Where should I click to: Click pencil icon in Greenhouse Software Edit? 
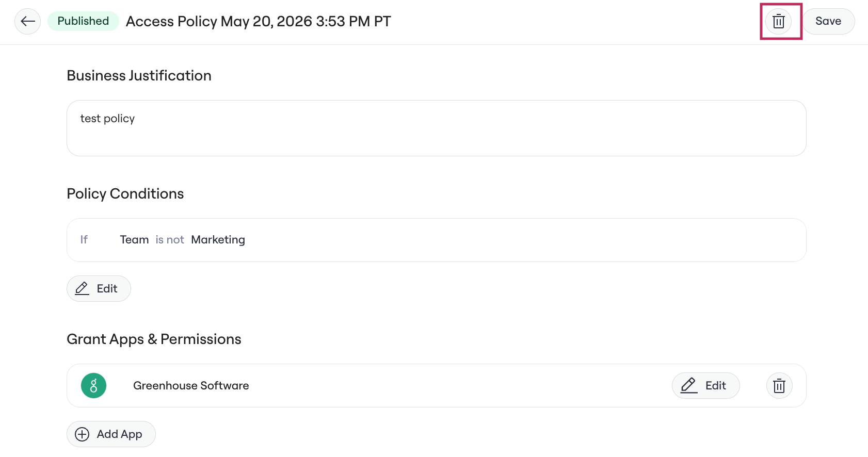pos(689,385)
